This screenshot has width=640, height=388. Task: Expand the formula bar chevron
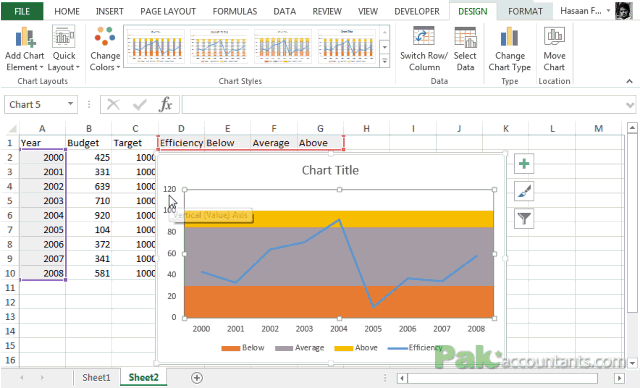coord(629,105)
